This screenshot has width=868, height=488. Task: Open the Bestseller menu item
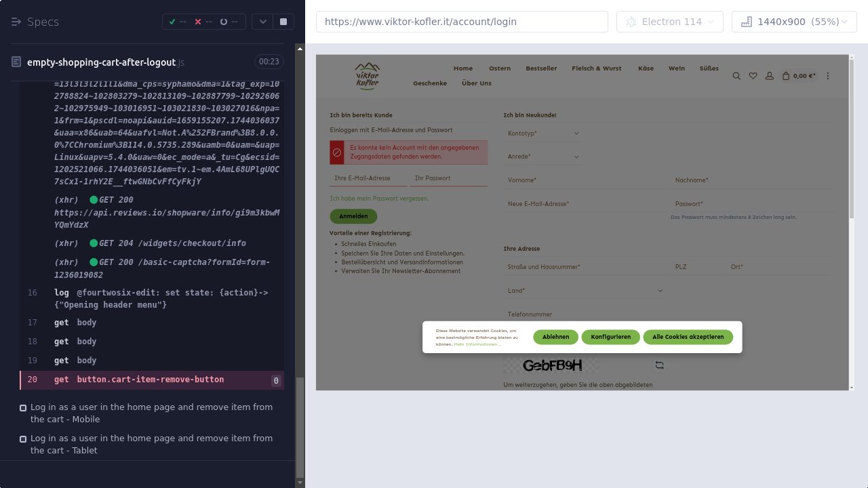(541, 68)
